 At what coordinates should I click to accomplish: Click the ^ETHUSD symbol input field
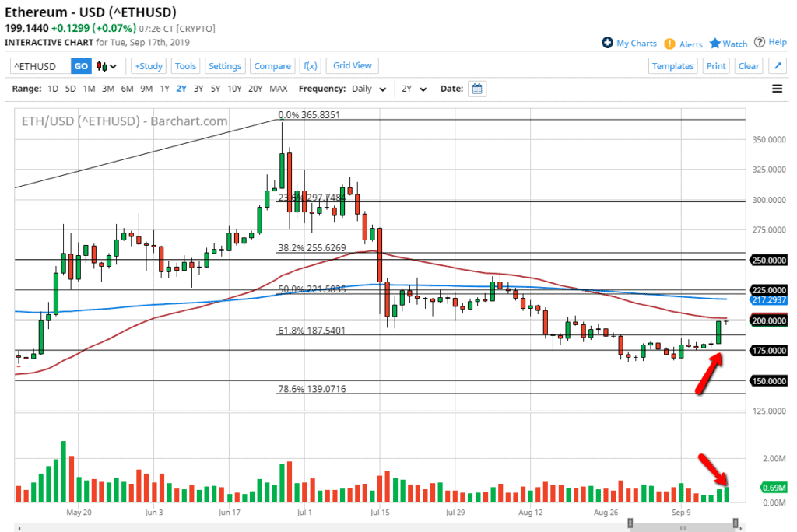(39, 66)
